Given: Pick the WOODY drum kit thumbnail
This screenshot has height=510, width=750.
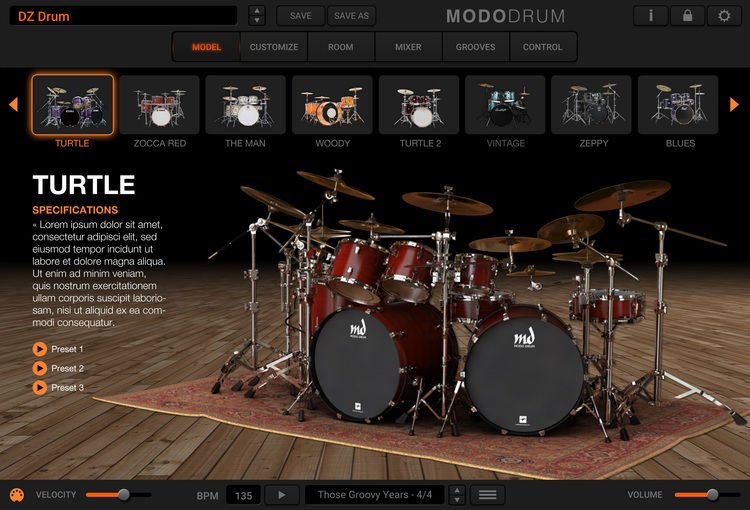Looking at the screenshot, I should pyautogui.click(x=332, y=104).
